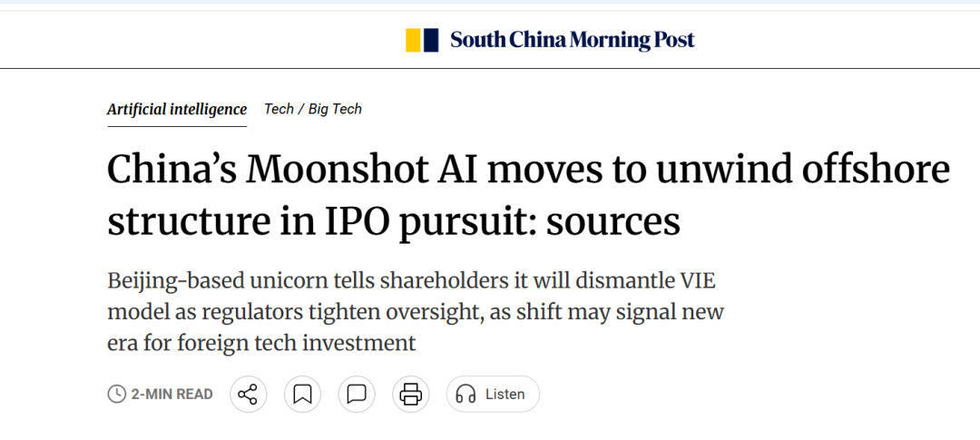Image resolution: width=980 pixels, height=440 pixels.
Task: Click the dark blue block of SCMP logo
Action: [x=431, y=40]
